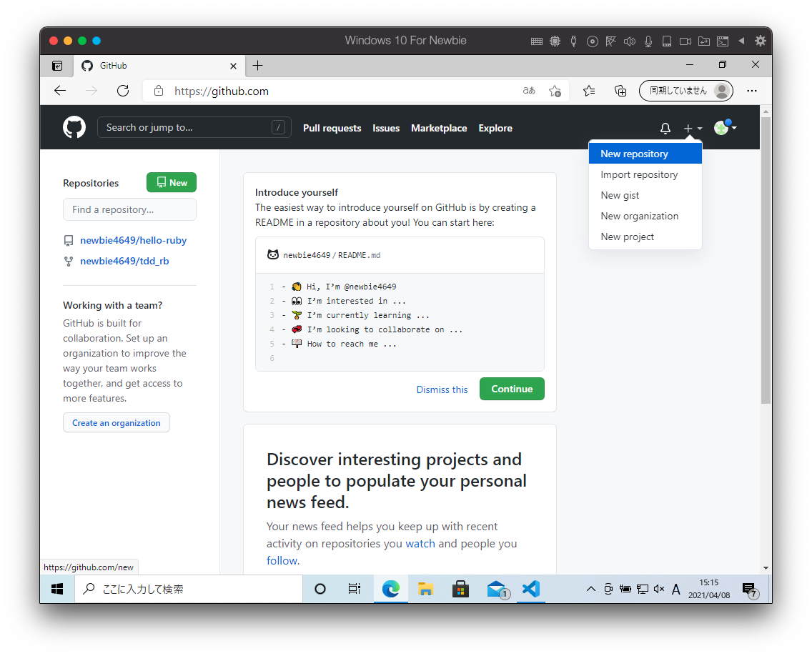This screenshot has height=656, width=812.
Task: Open Edge settings and more menu
Action: point(752,91)
